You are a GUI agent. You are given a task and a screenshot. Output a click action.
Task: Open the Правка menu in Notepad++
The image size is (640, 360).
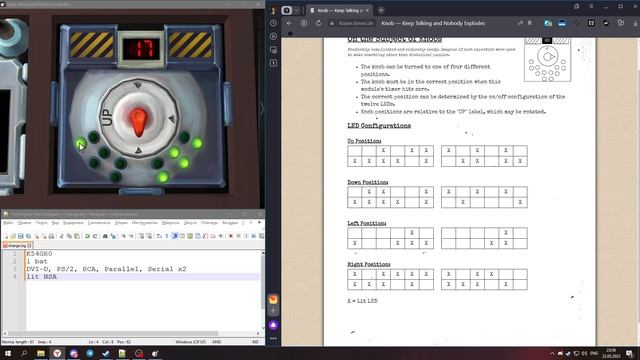[24, 223]
